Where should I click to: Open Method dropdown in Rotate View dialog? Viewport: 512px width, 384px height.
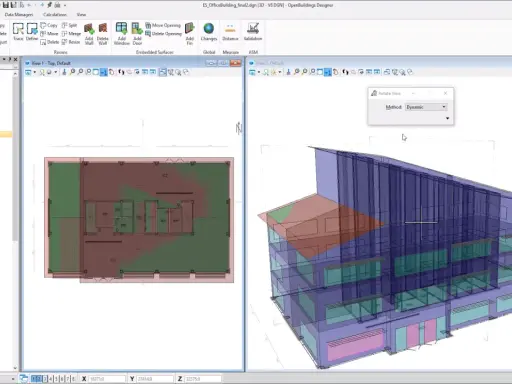coord(426,107)
